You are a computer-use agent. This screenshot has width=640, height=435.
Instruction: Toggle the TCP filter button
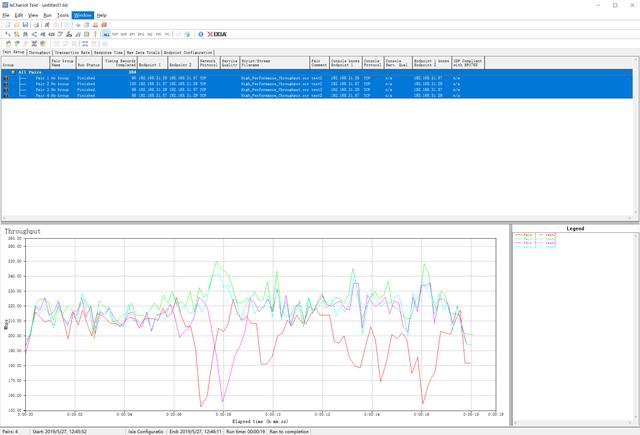[x=117, y=33]
